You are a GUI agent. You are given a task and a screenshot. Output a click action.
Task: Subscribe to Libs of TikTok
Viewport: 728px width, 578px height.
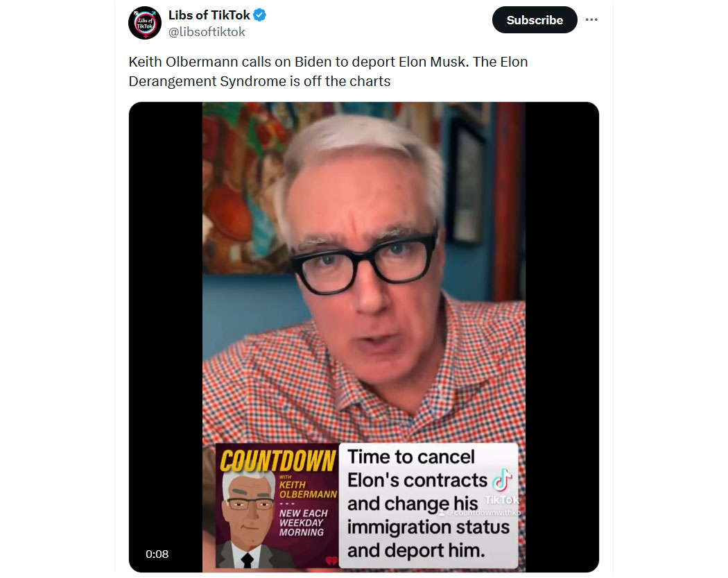pos(535,20)
